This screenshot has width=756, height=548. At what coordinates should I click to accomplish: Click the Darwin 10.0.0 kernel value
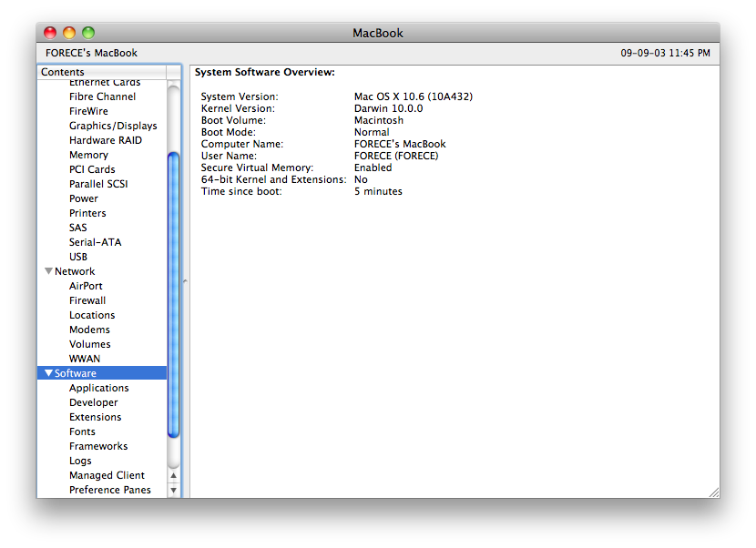(388, 108)
